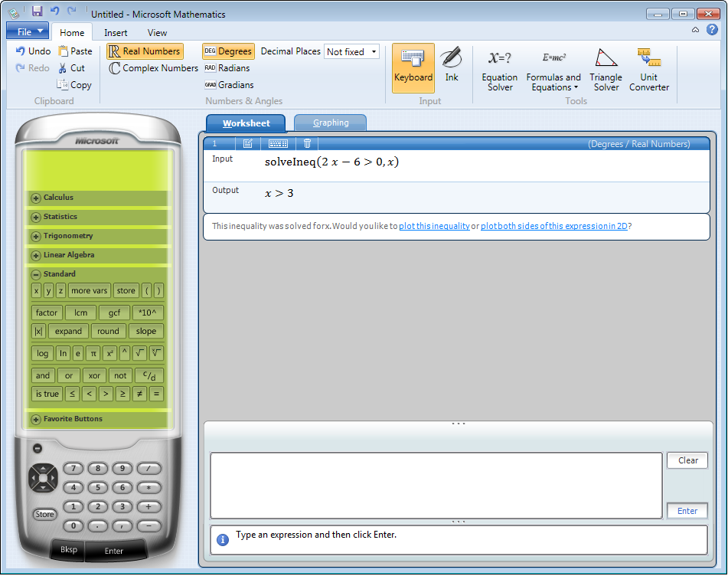Open the File menu dropdown
The height and width of the screenshot is (576, 728).
(x=28, y=31)
